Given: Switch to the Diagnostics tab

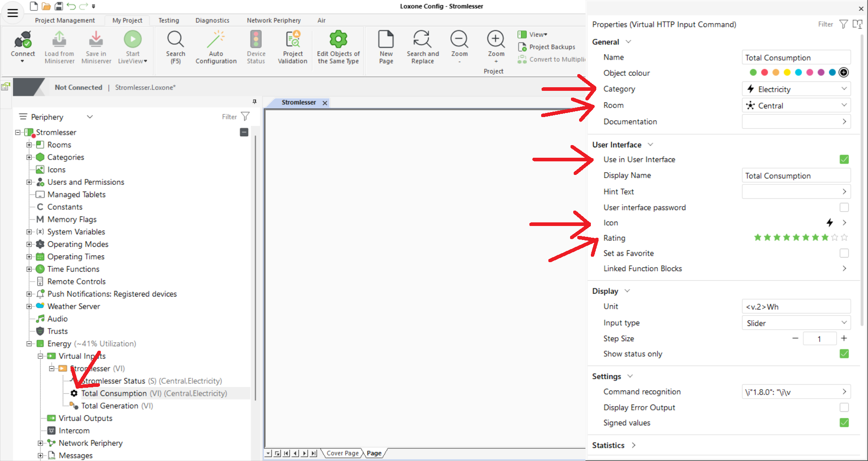Looking at the screenshot, I should coord(212,20).
